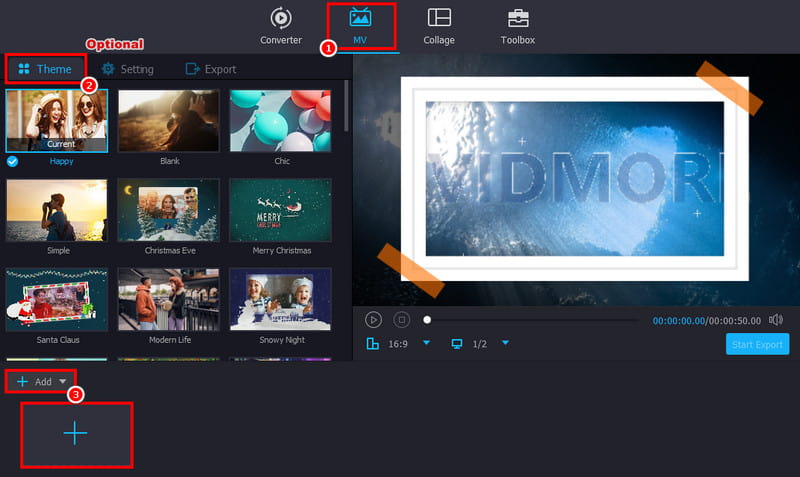Switch to the Setting tab
Image resolution: width=800 pixels, height=477 pixels.
tap(128, 69)
